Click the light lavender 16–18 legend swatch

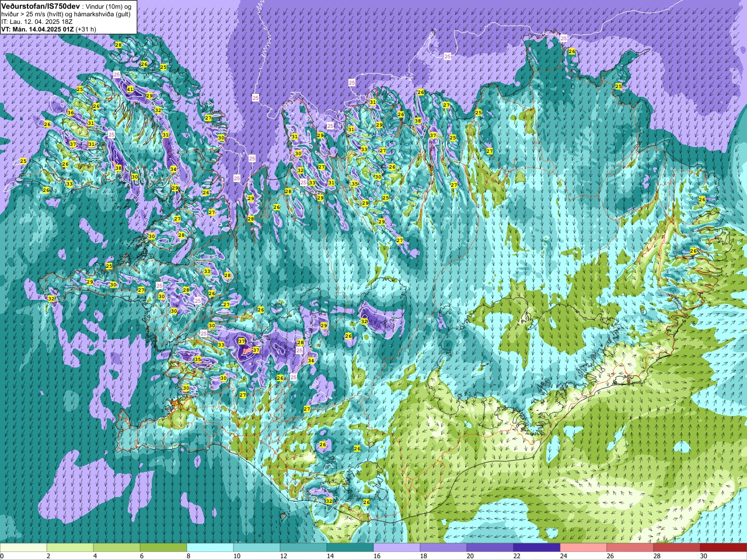[397, 548]
